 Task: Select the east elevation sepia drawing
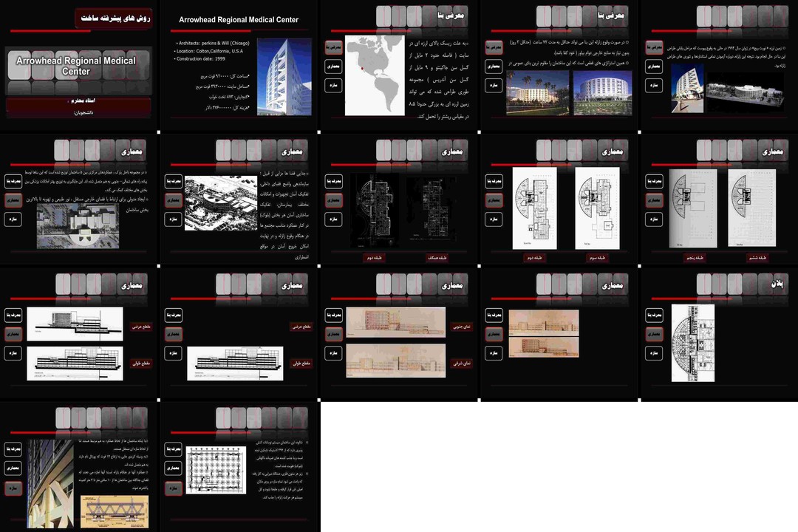coord(396,361)
